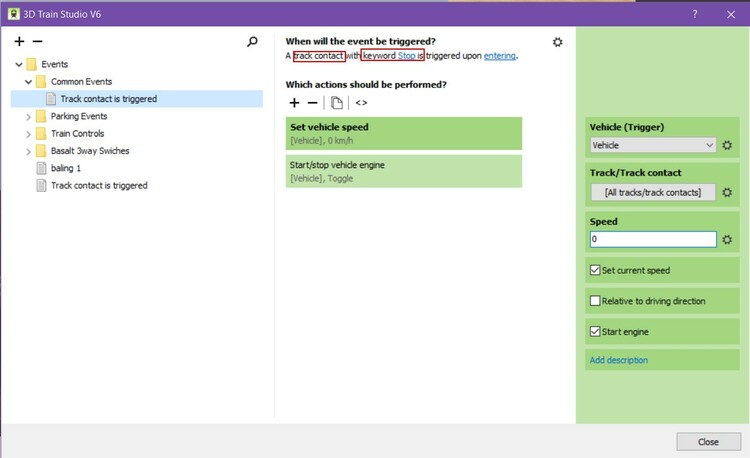This screenshot has height=458, width=750.
Task: Select the Parking Events tree item
Action: pos(79,116)
